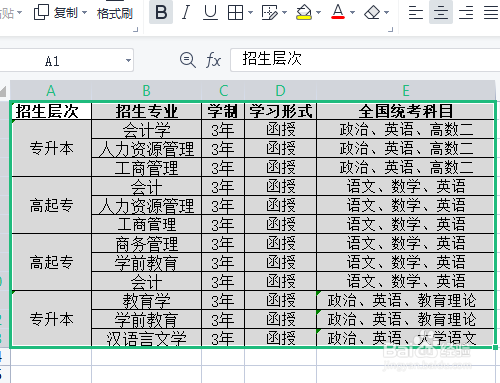Screen dimensions: 500x383
Task: Select the second 专升本 merged cell
Action: point(51,319)
